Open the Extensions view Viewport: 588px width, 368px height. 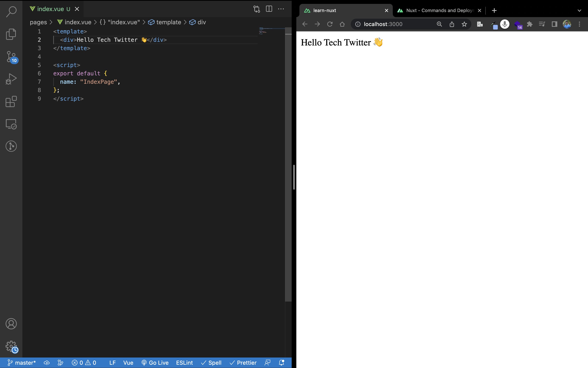pos(11,101)
